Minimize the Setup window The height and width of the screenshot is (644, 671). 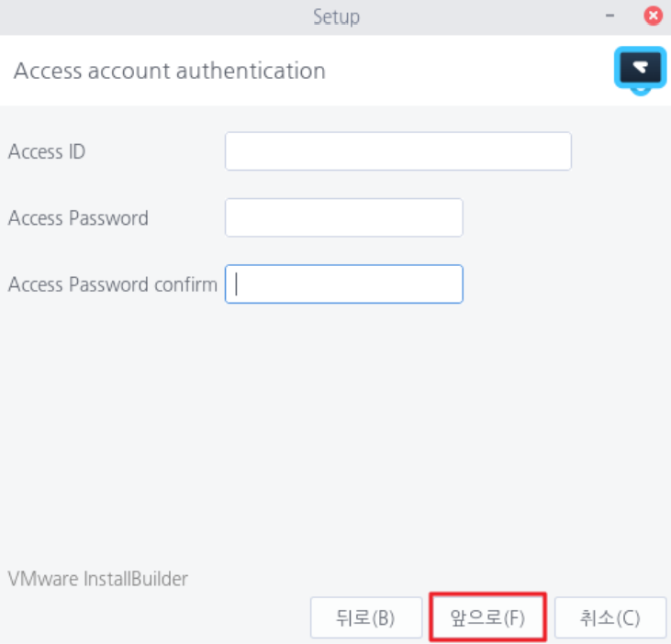610,17
